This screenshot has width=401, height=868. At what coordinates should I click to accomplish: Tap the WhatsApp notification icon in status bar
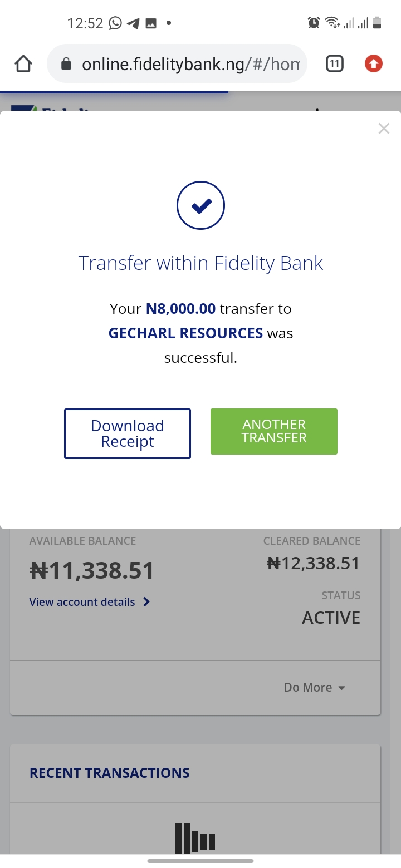click(115, 23)
